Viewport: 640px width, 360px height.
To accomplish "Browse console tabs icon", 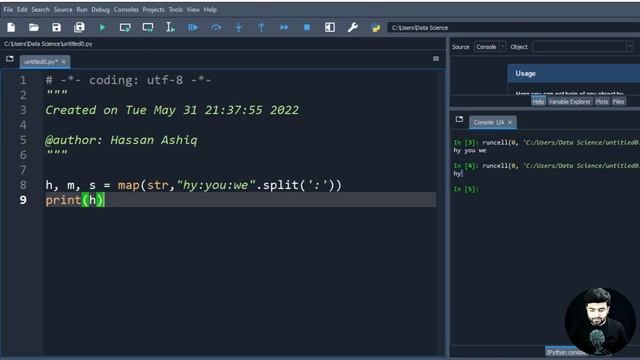I will 459,119.
